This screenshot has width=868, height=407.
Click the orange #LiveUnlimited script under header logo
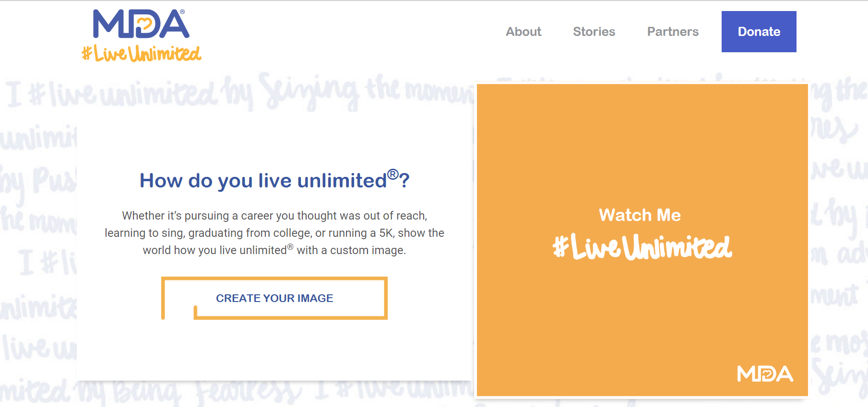coord(142,54)
